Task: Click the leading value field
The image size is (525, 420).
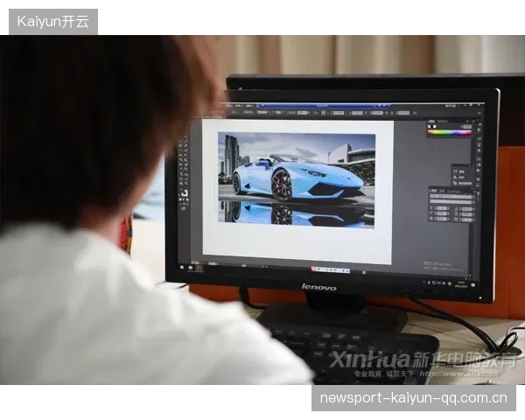Action: tap(466, 209)
